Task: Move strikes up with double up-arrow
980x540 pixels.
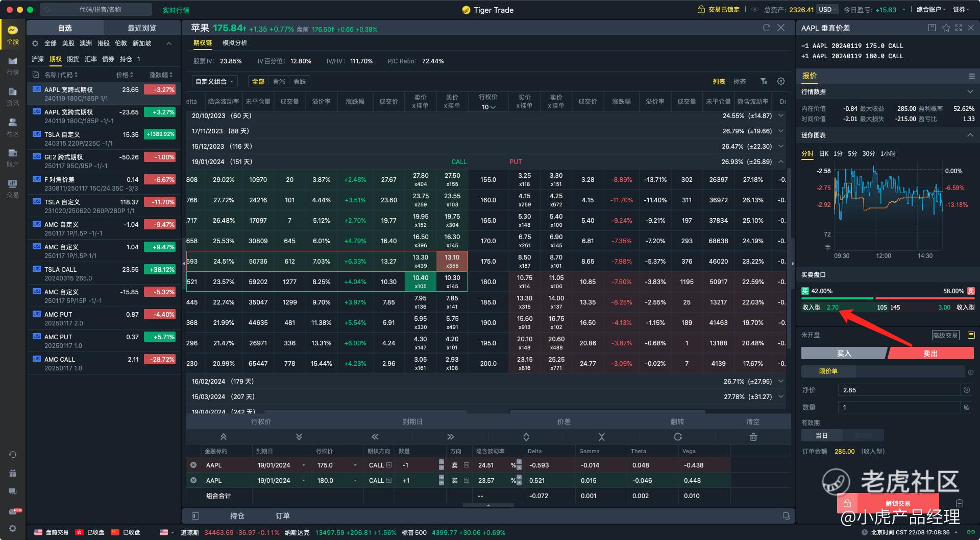Action: 224,437
